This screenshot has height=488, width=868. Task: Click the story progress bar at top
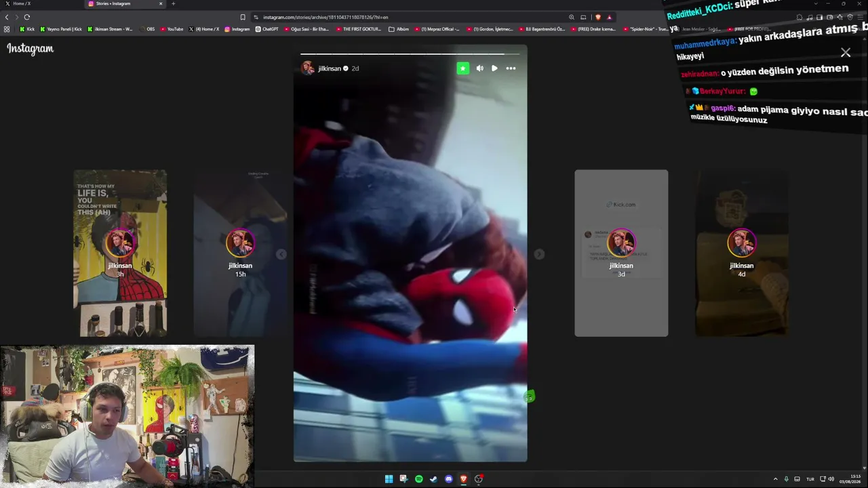click(410, 54)
